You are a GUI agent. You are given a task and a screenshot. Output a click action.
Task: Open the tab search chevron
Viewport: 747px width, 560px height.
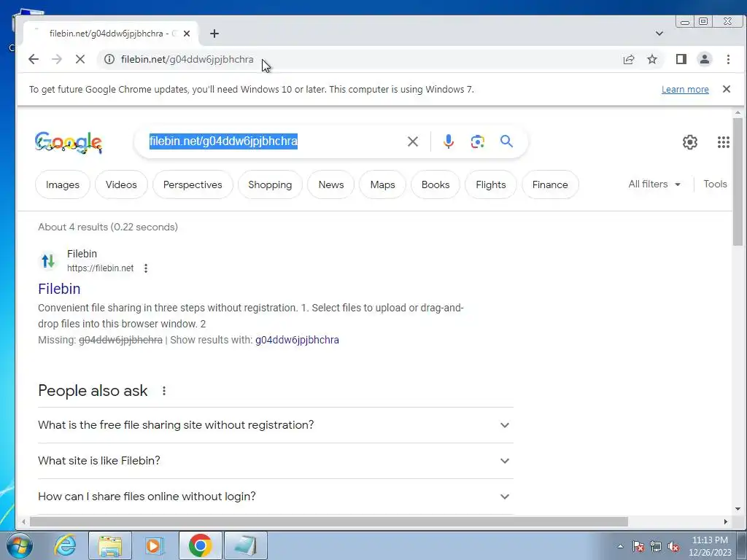(x=659, y=34)
